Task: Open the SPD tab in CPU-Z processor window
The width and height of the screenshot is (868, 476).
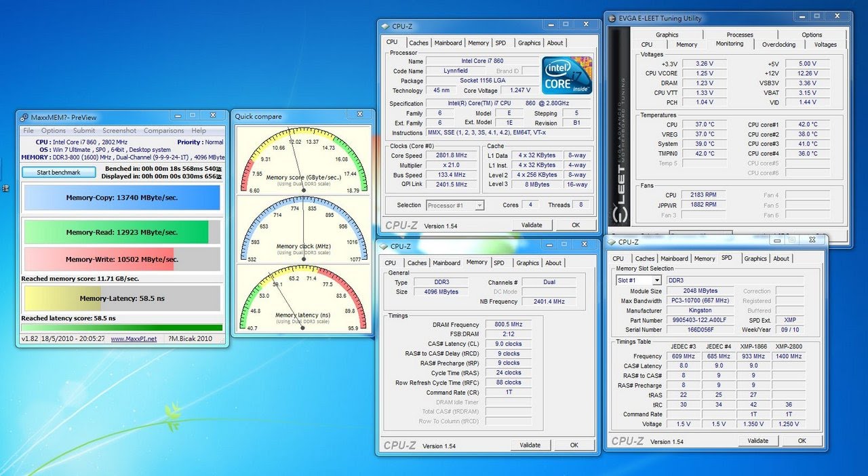Action: click(x=500, y=43)
